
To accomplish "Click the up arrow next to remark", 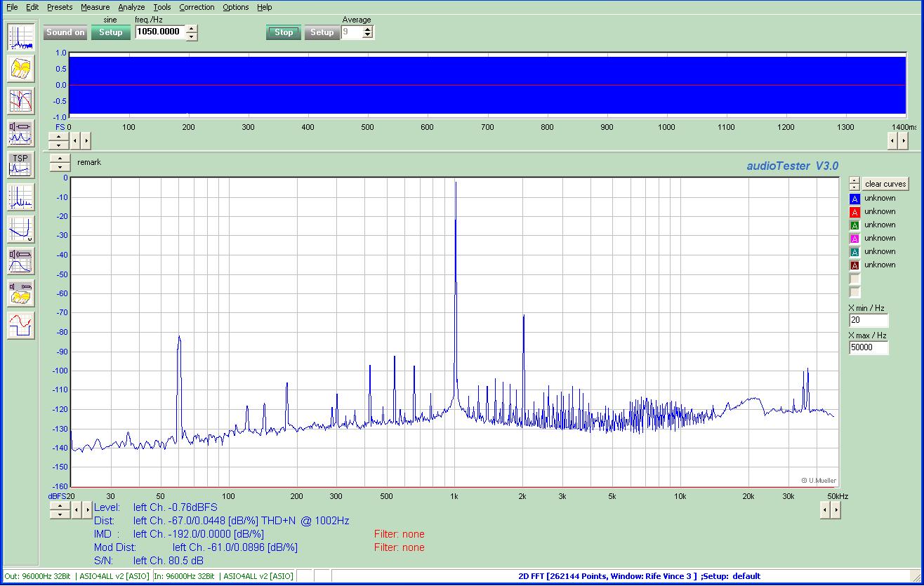I will pyautogui.click(x=60, y=159).
